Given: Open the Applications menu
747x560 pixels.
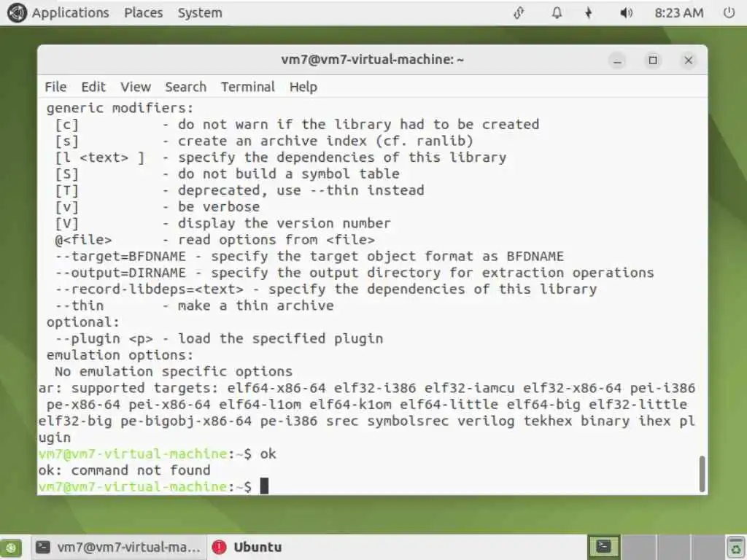Looking at the screenshot, I should click(x=71, y=13).
